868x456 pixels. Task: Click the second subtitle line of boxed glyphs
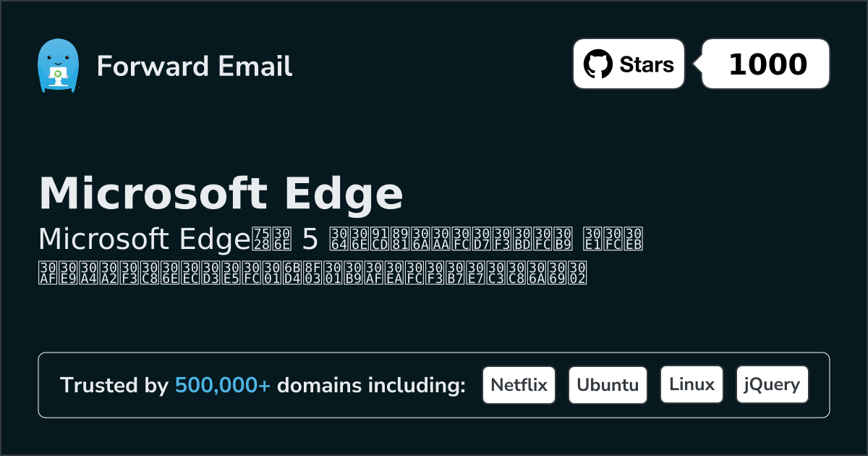[x=311, y=272]
